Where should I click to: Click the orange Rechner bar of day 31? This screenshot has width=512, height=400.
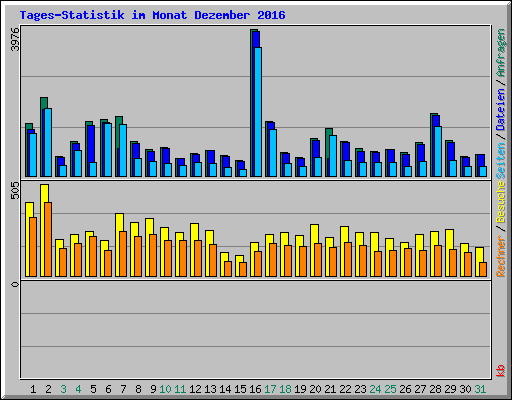click(x=483, y=270)
